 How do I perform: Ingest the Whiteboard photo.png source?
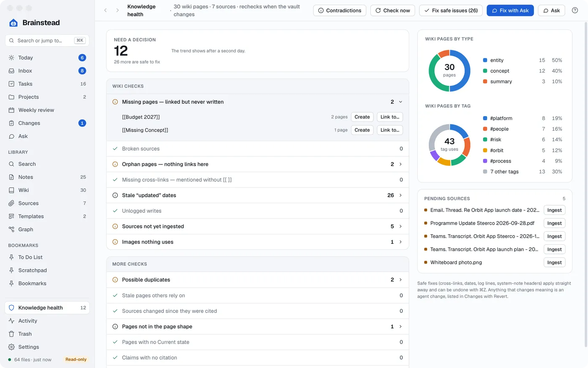(554, 262)
